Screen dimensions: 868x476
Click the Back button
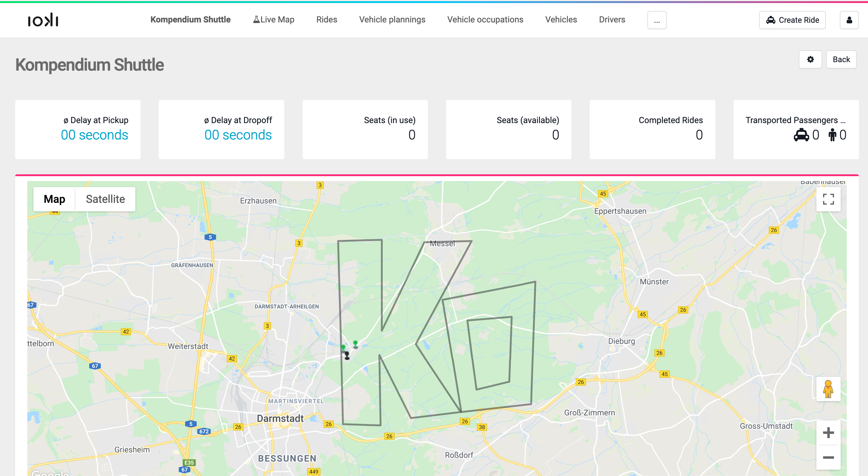(x=841, y=60)
